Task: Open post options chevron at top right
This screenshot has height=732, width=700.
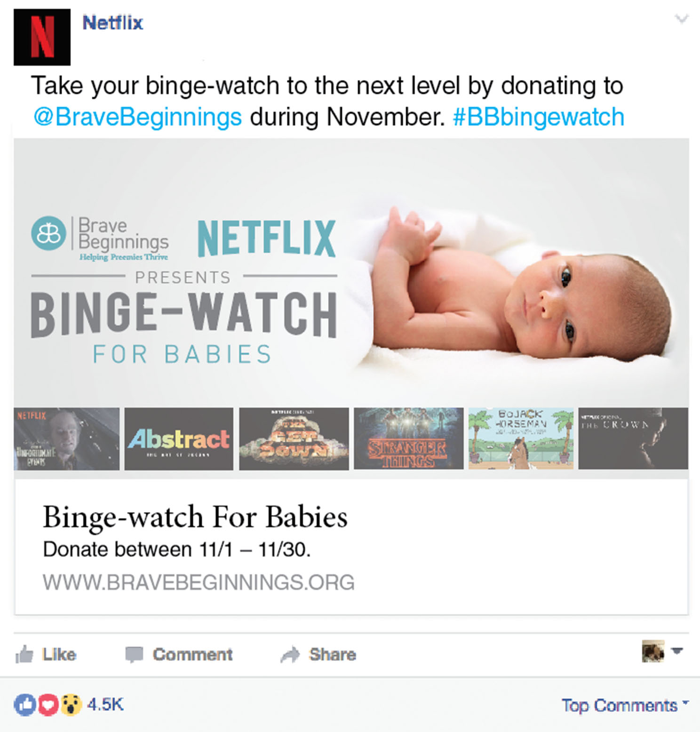Action: click(681, 19)
